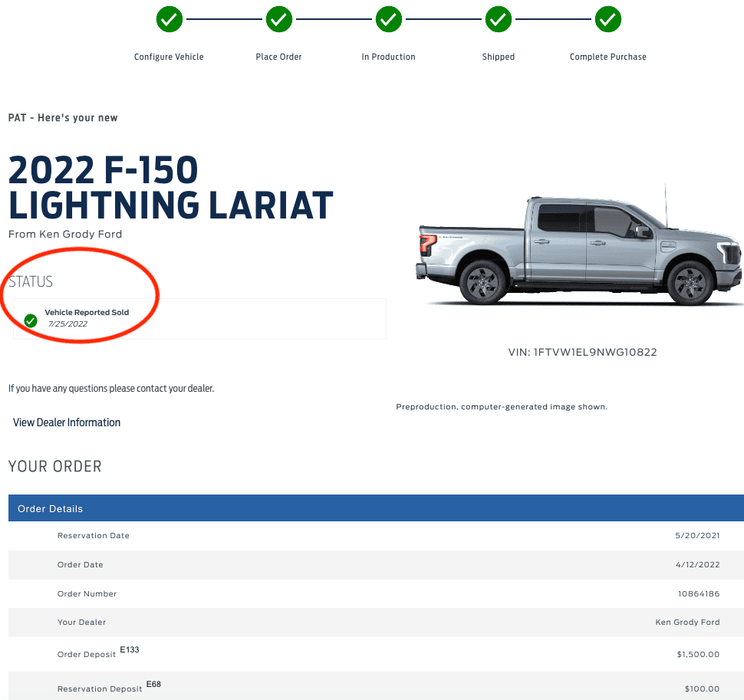Click the 4/12/2022 order date value
This screenshot has width=744, height=700.
click(697, 565)
